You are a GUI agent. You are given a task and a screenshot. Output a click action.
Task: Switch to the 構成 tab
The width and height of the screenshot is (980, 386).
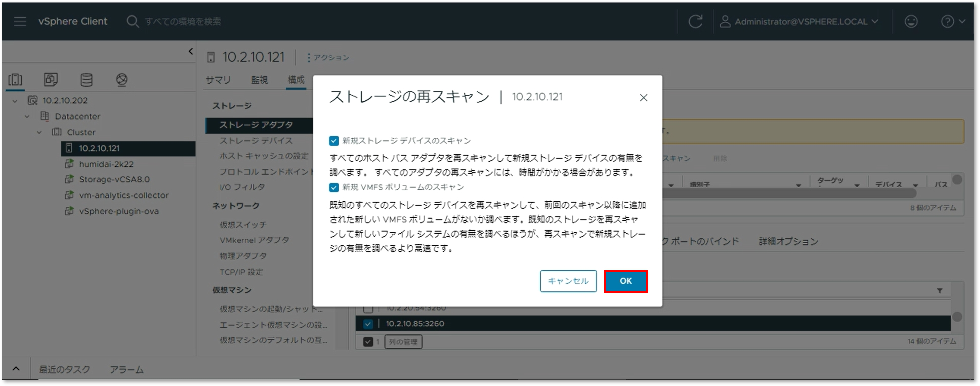coord(296,80)
